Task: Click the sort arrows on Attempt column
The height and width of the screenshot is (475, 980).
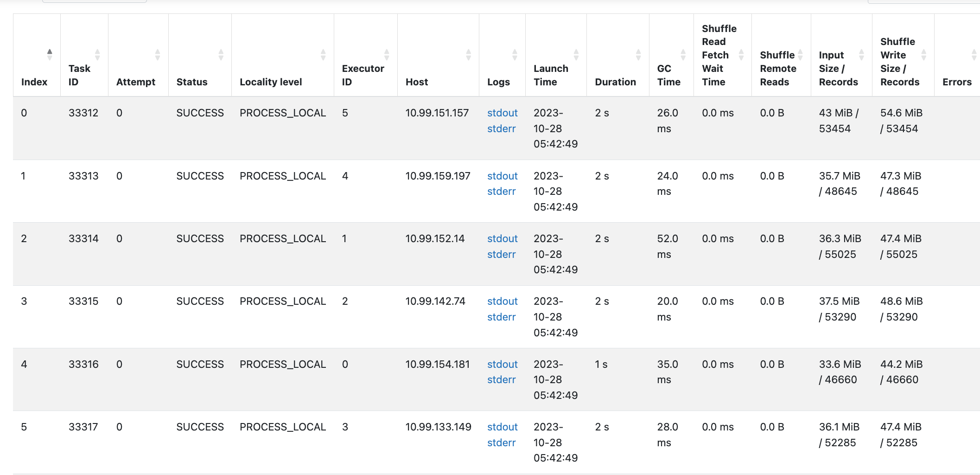Action: [158, 53]
